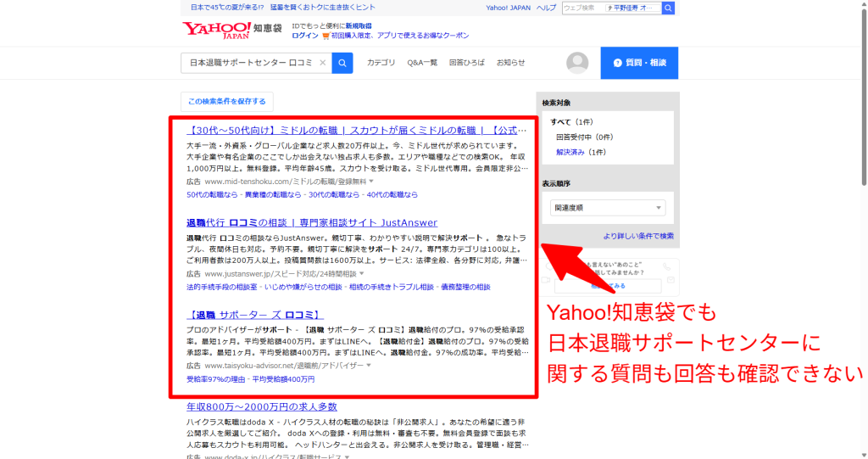
Task: Open the 関連度順 sort order dropdown
Action: pyautogui.click(x=608, y=208)
